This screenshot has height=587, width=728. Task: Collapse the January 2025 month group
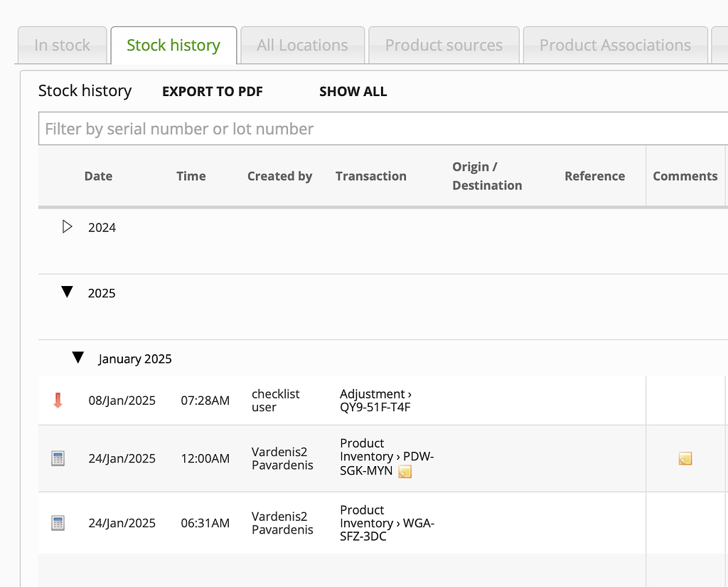[78, 358]
